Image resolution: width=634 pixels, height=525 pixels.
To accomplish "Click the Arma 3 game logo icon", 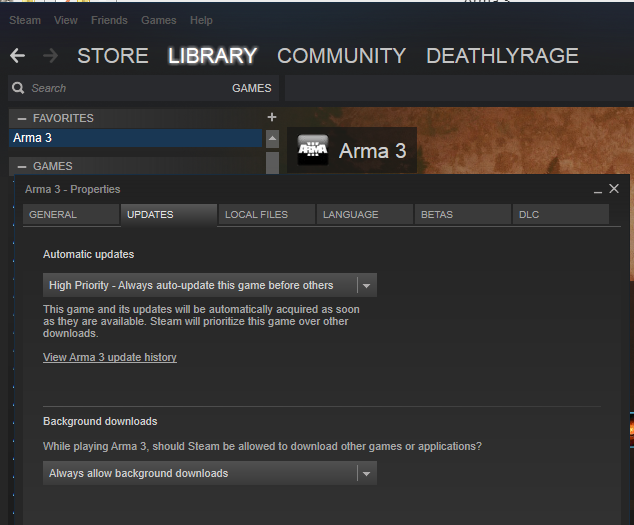I will pos(313,150).
